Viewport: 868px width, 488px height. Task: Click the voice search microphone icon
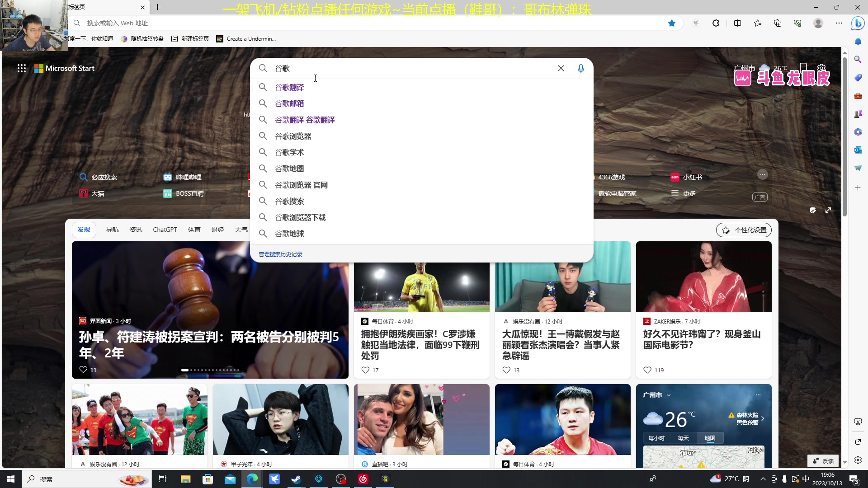(x=581, y=68)
